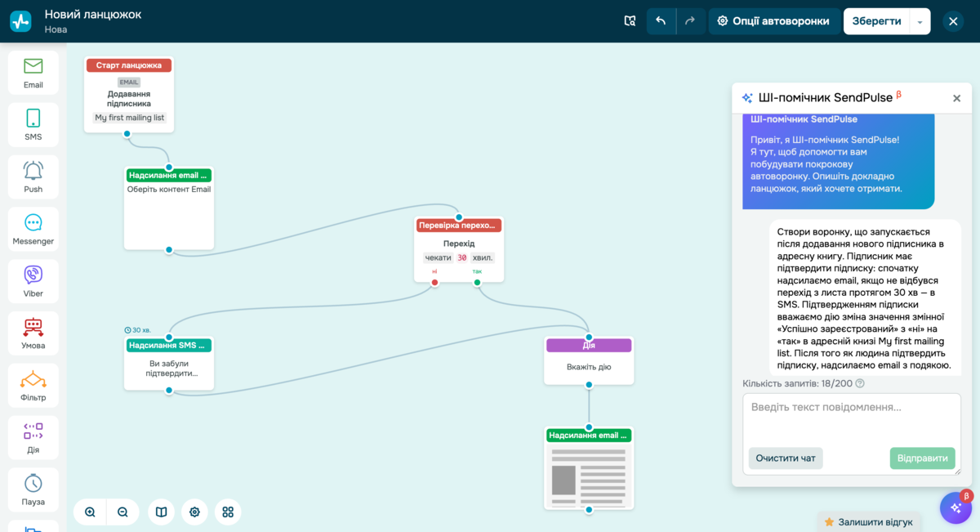Select the Дія action block in sidebar
The height and width of the screenshot is (532, 980).
(33, 439)
